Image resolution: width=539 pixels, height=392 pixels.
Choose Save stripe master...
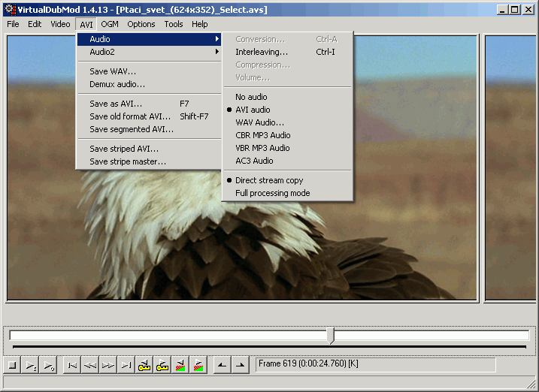[149, 161]
